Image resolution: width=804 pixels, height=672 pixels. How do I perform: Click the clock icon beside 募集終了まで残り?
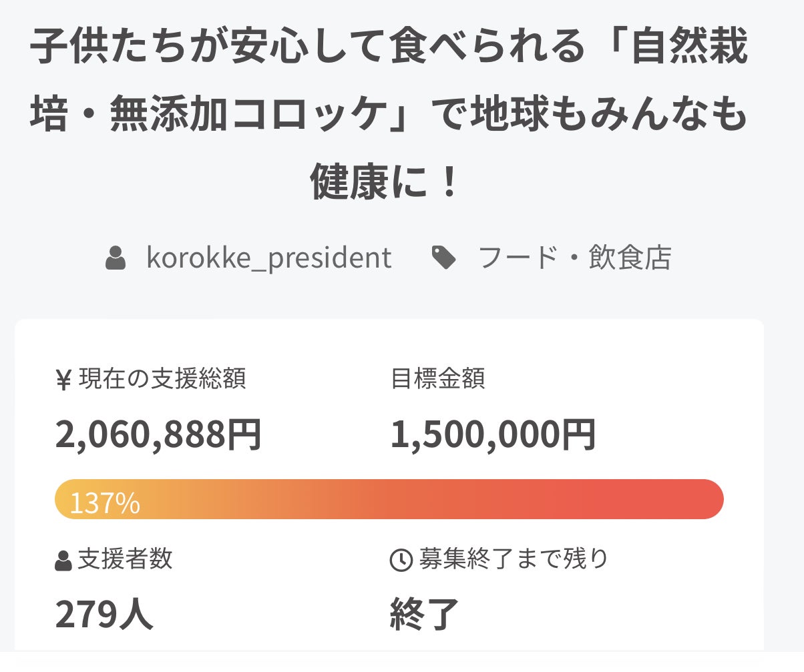(401, 560)
